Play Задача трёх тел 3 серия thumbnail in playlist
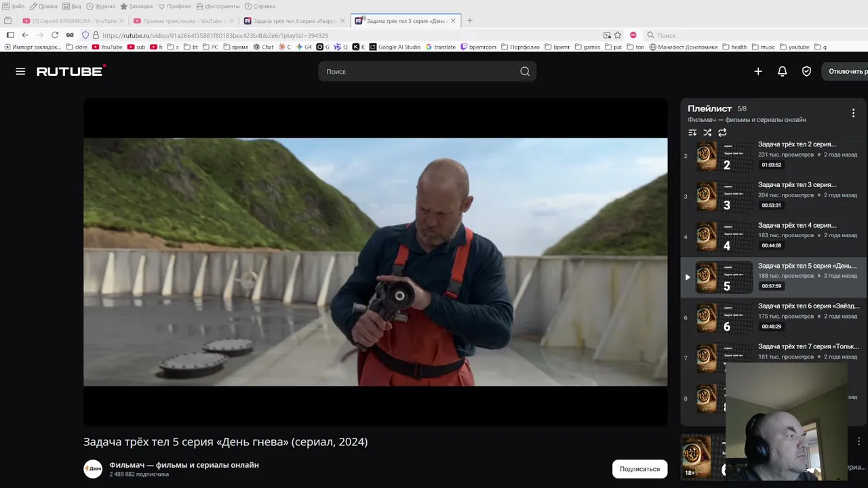This screenshot has height=488, width=868. 724,197
